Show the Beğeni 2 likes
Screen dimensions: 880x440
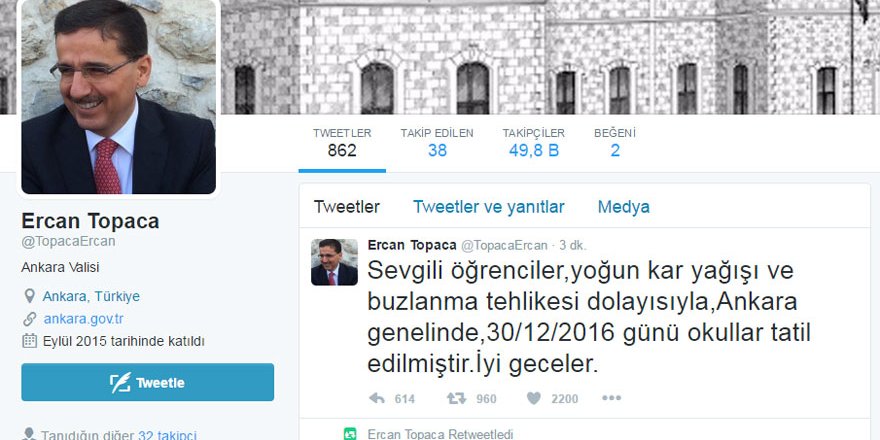[615, 143]
